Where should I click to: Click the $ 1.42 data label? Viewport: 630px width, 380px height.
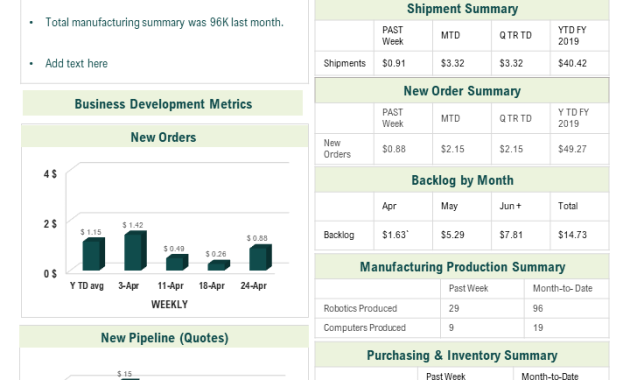point(133,225)
